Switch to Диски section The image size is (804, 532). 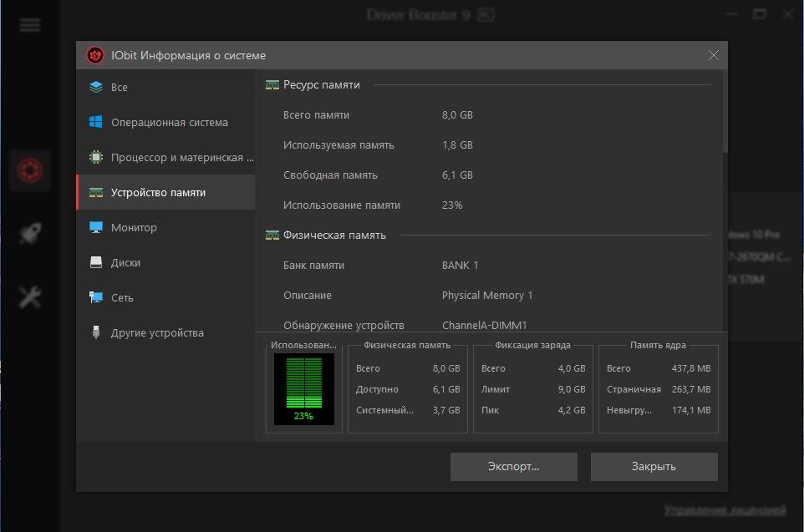(x=165, y=262)
